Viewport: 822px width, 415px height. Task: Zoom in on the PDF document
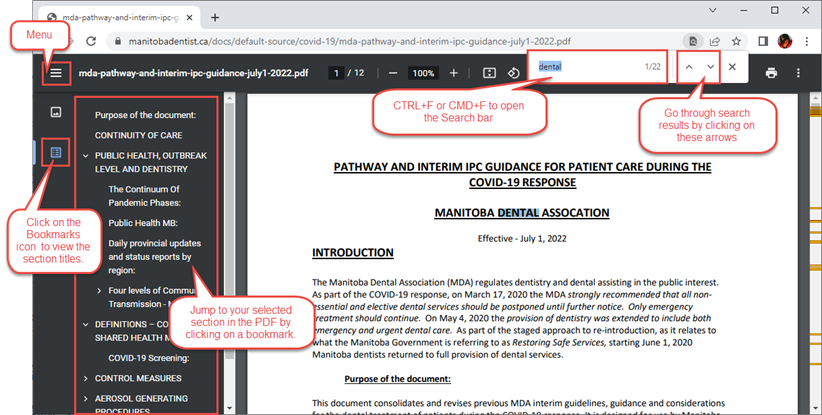453,73
